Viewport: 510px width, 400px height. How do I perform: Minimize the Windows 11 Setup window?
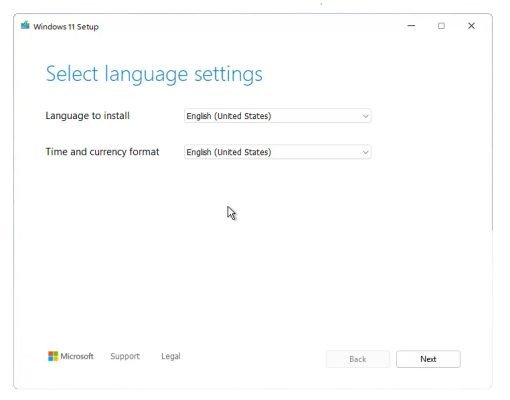(x=411, y=26)
